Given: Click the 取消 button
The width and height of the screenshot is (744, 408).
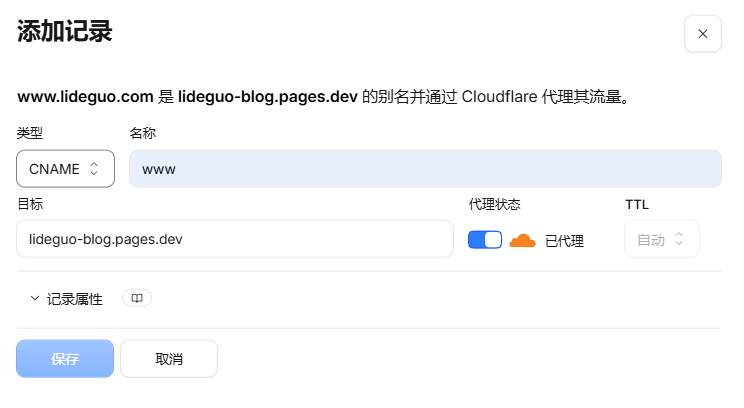Looking at the screenshot, I should click(169, 359).
